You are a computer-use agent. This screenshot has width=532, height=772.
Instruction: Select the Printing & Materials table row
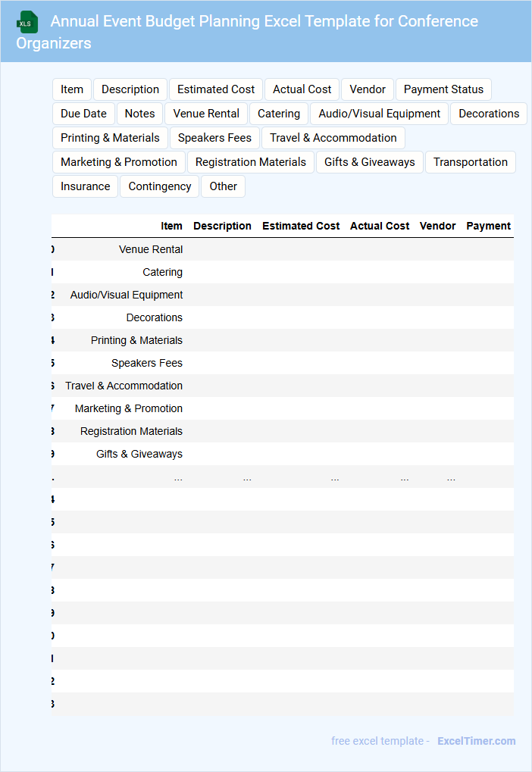click(283, 339)
